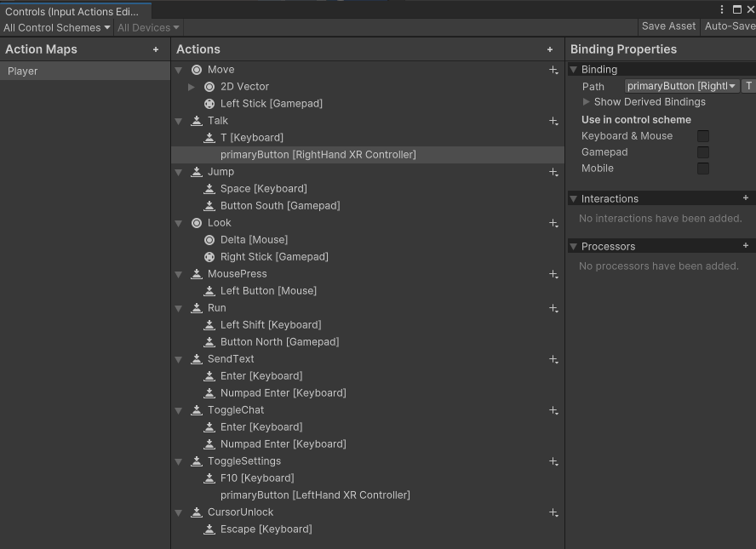Expand Show Derived Bindings
This screenshot has width=756, height=549.
pyautogui.click(x=587, y=101)
